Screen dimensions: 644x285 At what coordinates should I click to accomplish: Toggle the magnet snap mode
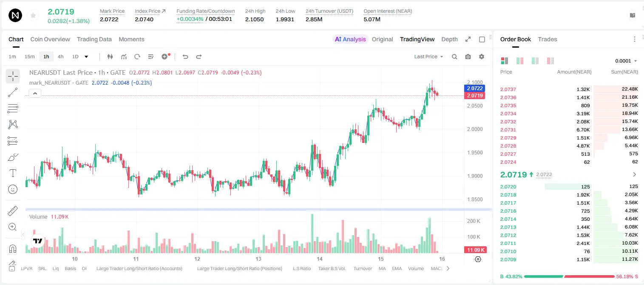pos(13,248)
